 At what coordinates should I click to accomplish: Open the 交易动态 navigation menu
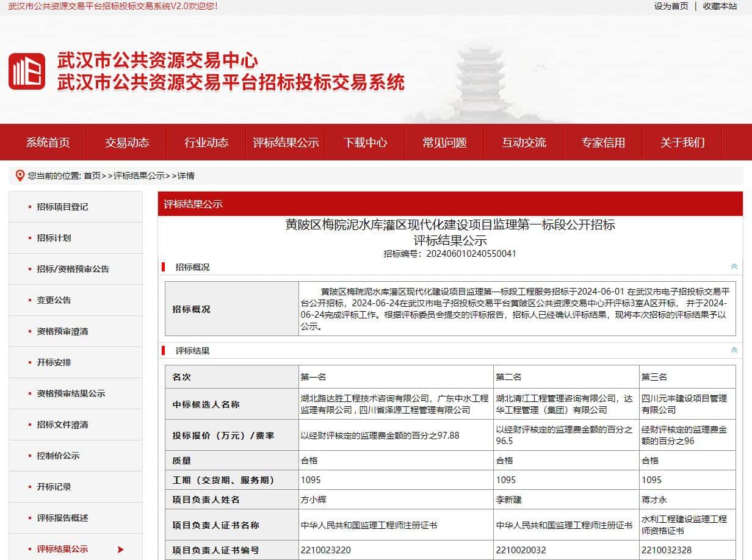click(x=127, y=143)
